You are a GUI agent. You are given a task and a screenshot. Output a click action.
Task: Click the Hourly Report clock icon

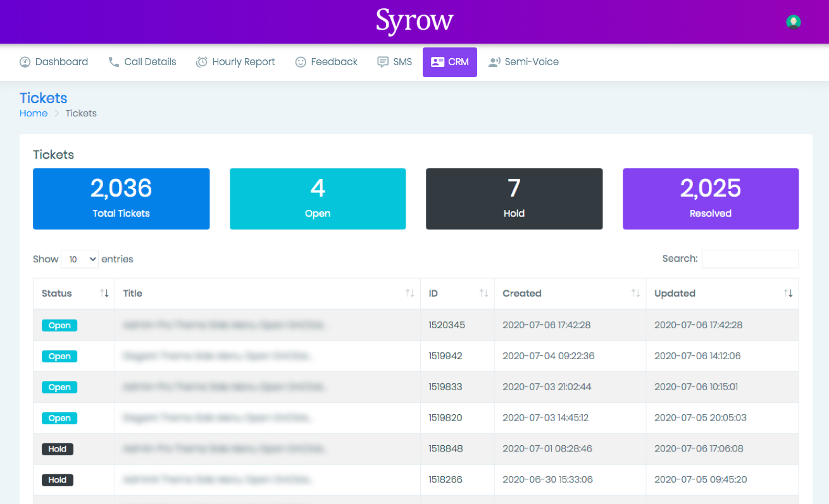(202, 62)
